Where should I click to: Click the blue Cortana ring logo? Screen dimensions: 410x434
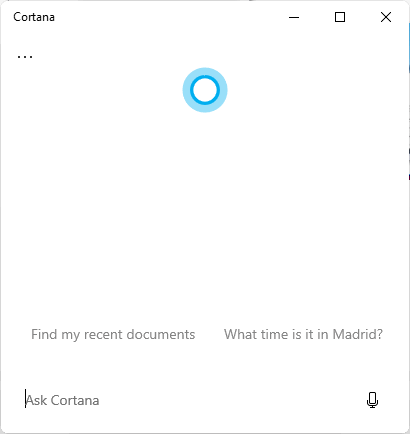point(205,90)
